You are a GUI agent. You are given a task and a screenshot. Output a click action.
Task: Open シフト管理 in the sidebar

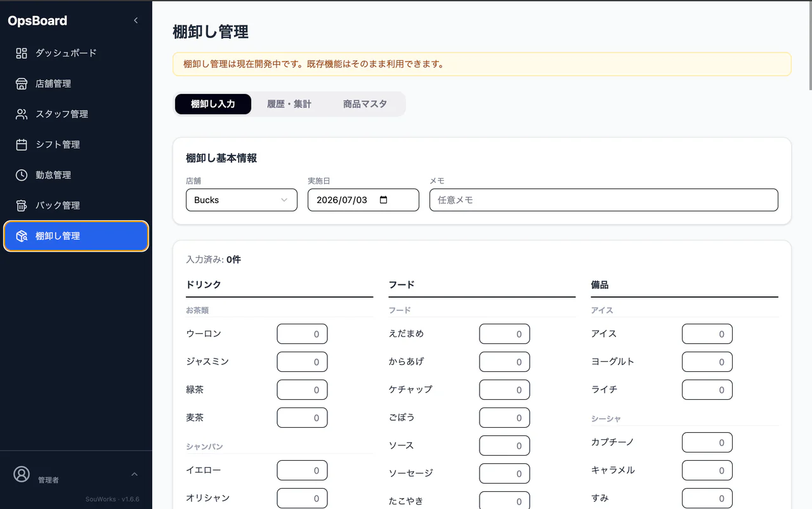point(76,145)
